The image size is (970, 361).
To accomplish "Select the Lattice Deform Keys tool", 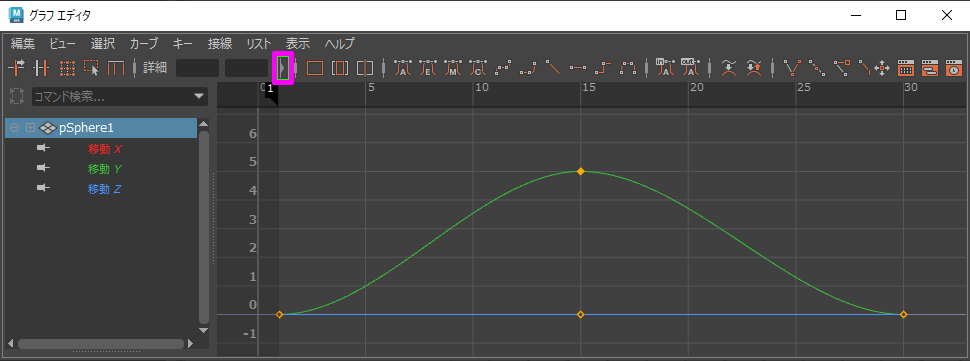I will (x=66, y=67).
